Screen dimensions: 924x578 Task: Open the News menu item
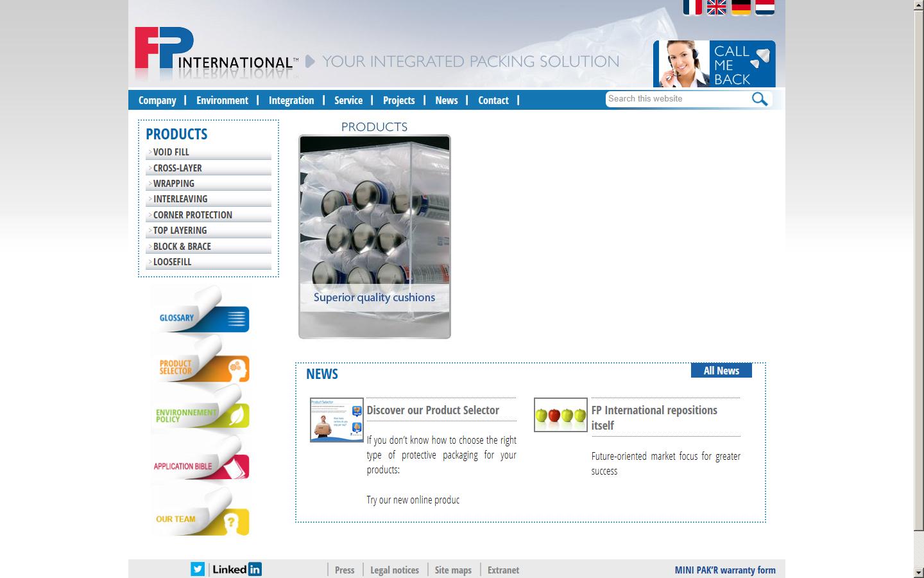point(446,100)
